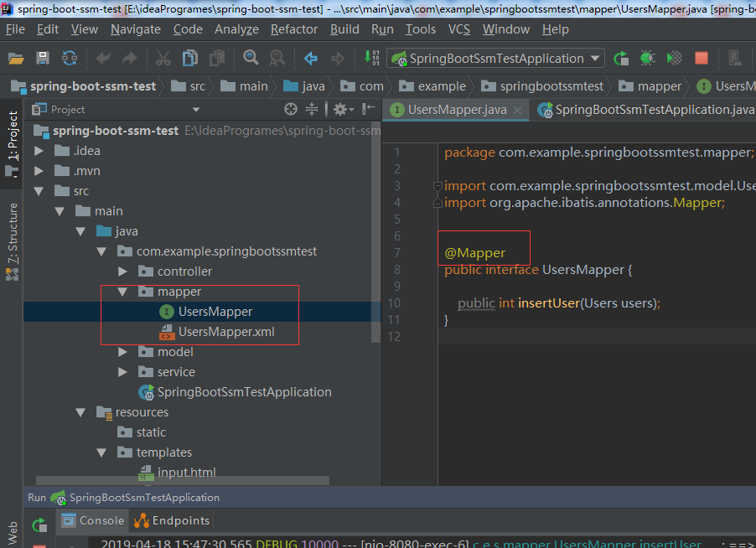Click the Collapse All icon in Project panel
756x548 pixels.
coord(312,110)
